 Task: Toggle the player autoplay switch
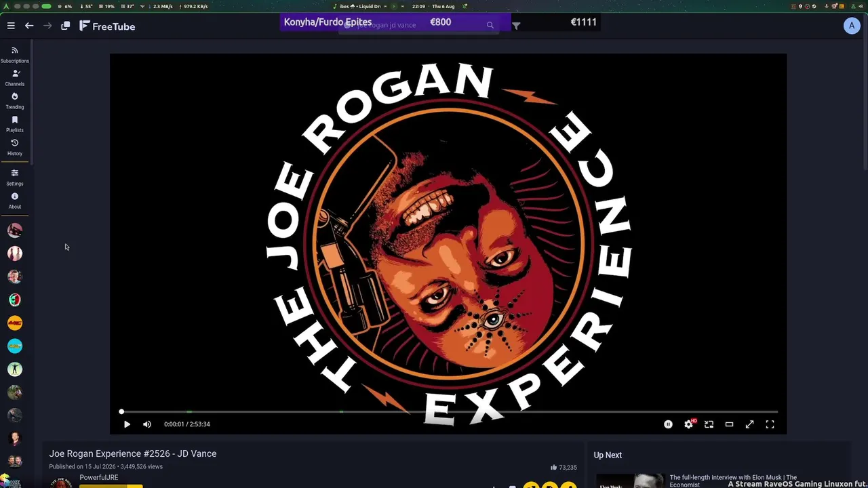tap(668, 424)
